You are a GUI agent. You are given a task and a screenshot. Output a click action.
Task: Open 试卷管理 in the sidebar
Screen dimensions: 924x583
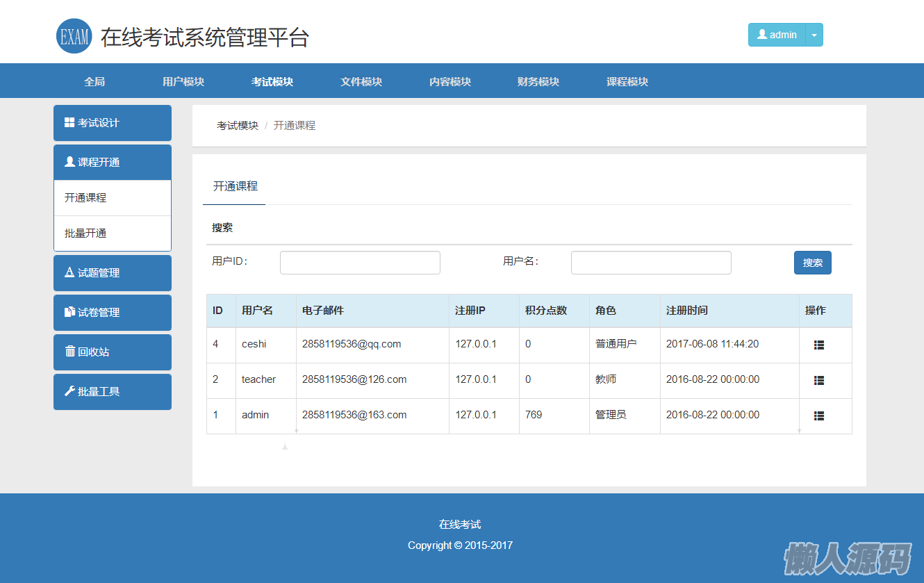pos(112,313)
